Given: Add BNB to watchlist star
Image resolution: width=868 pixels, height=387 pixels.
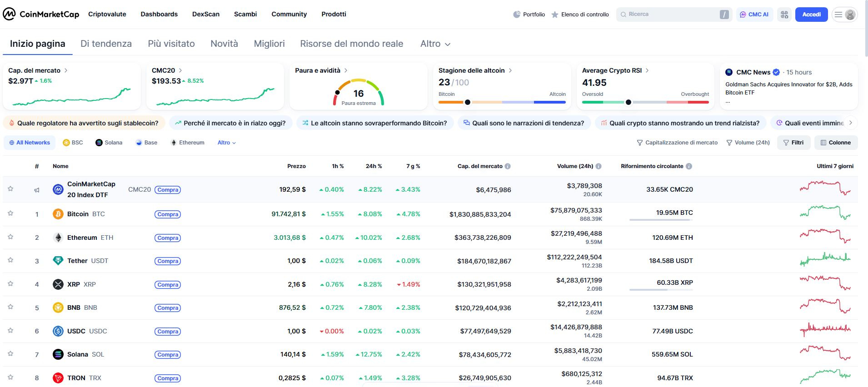Looking at the screenshot, I should pos(10,307).
